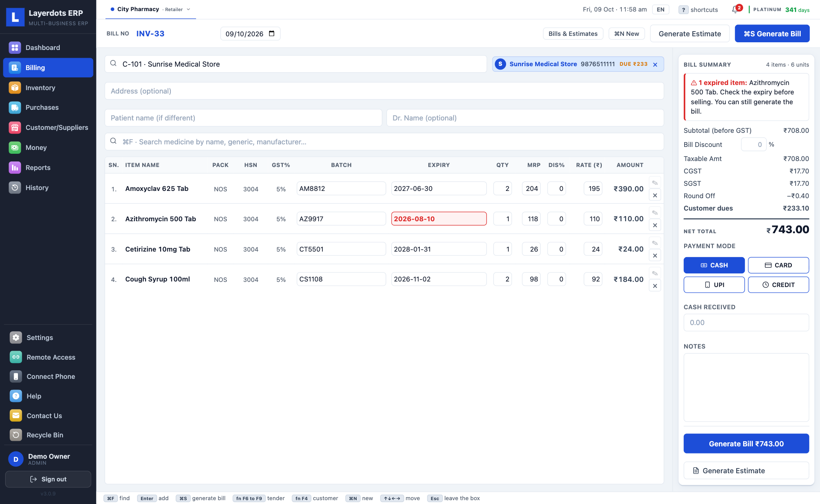Click the Bill Discount percent field

[753, 144]
